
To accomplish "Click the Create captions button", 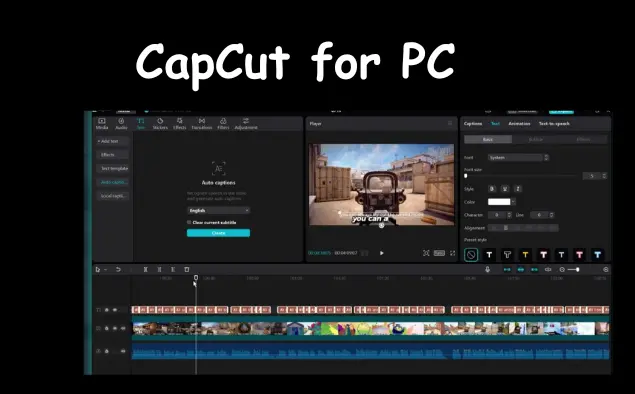I will tap(218, 233).
